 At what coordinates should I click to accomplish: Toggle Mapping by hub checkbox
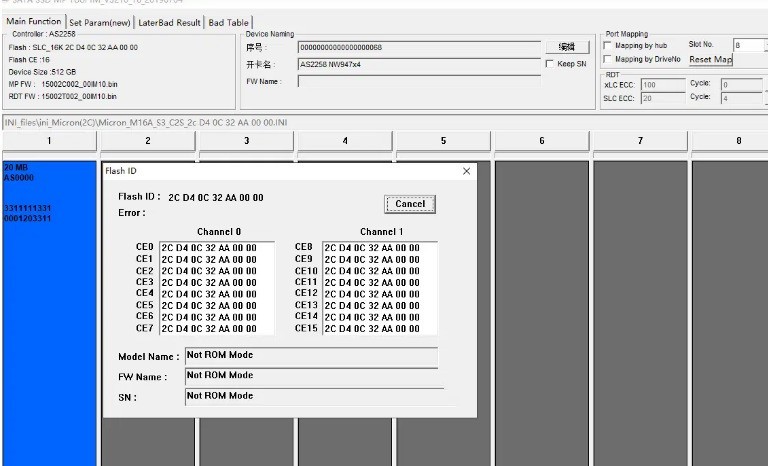pos(607,46)
